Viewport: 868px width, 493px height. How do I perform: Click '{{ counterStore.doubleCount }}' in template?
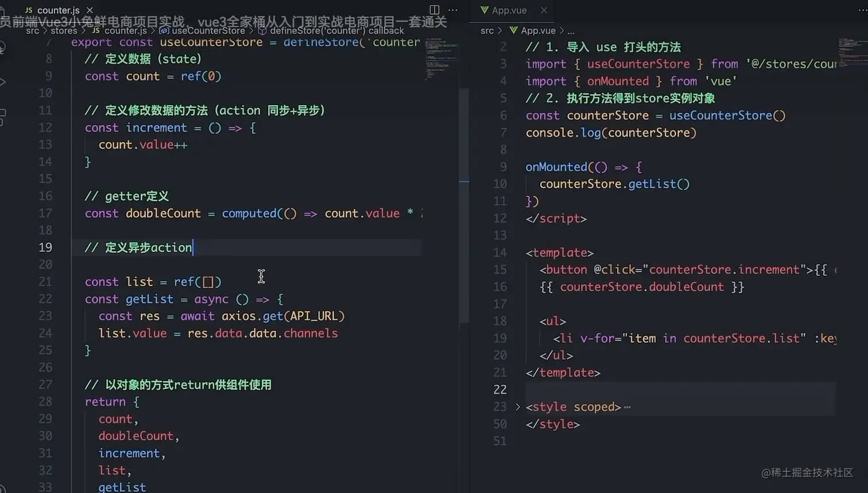click(642, 287)
